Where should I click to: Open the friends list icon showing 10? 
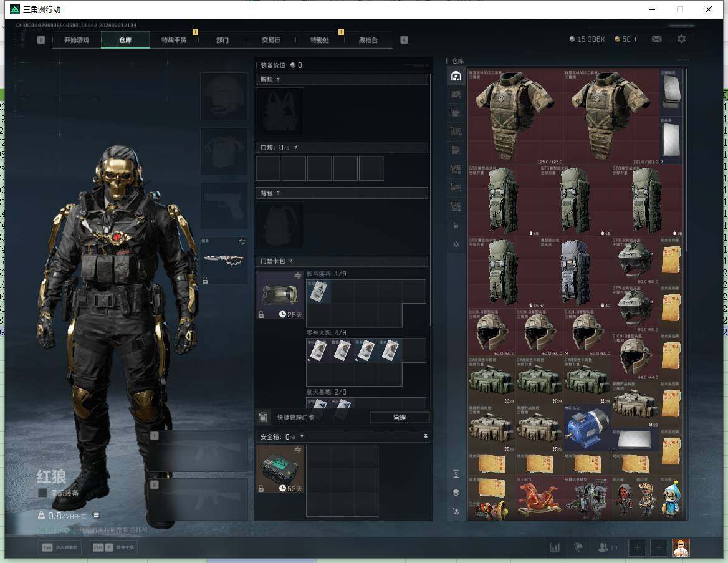[x=608, y=547]
